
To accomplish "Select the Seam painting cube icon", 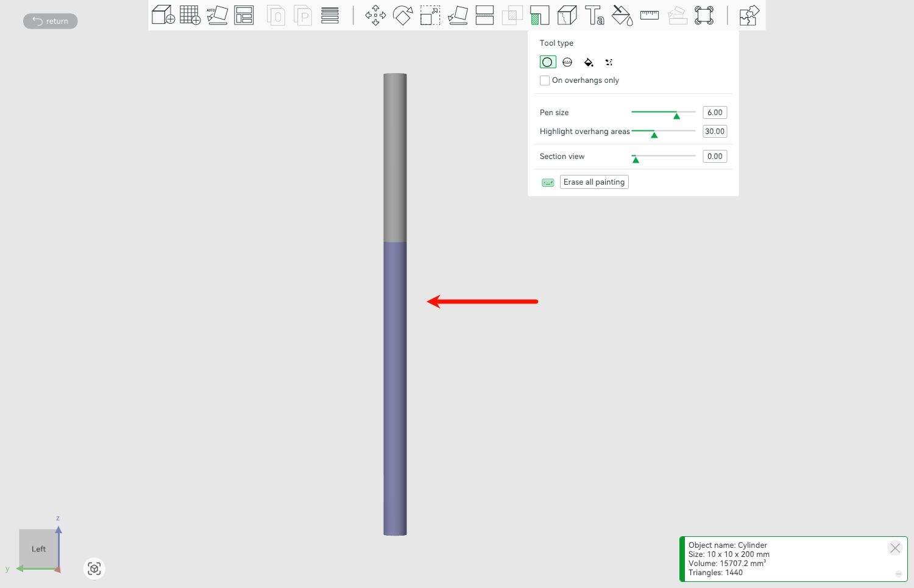I will [567, 15].
